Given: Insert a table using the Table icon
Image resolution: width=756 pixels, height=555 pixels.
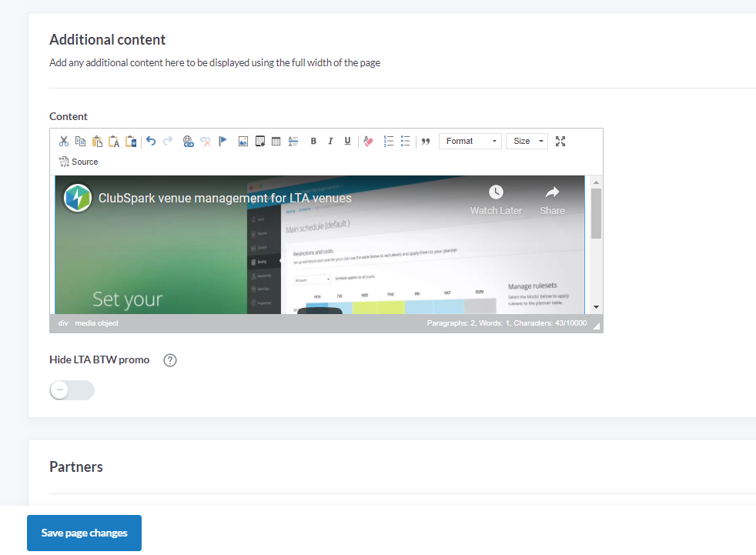Looking at the screenshot, I should (x=276, y=141).
